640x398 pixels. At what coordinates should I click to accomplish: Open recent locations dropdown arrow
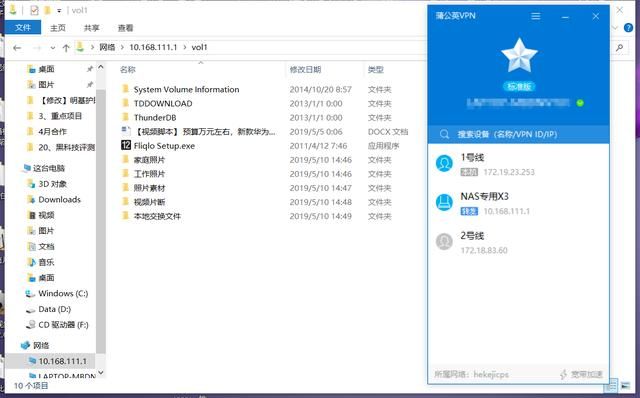53,48
